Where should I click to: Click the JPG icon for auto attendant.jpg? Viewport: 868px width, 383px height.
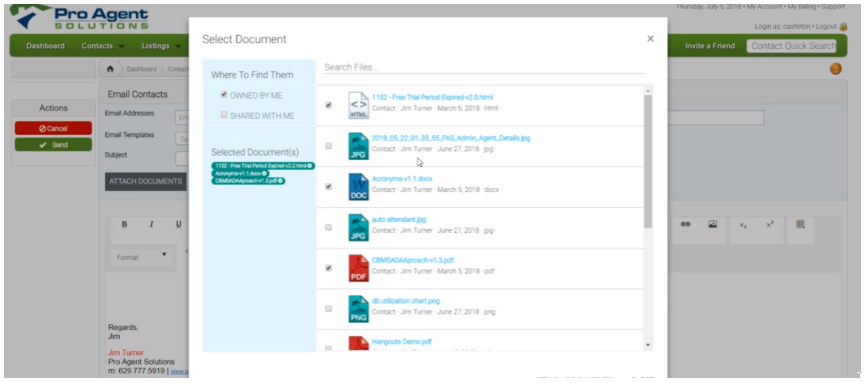pos(359,228)
